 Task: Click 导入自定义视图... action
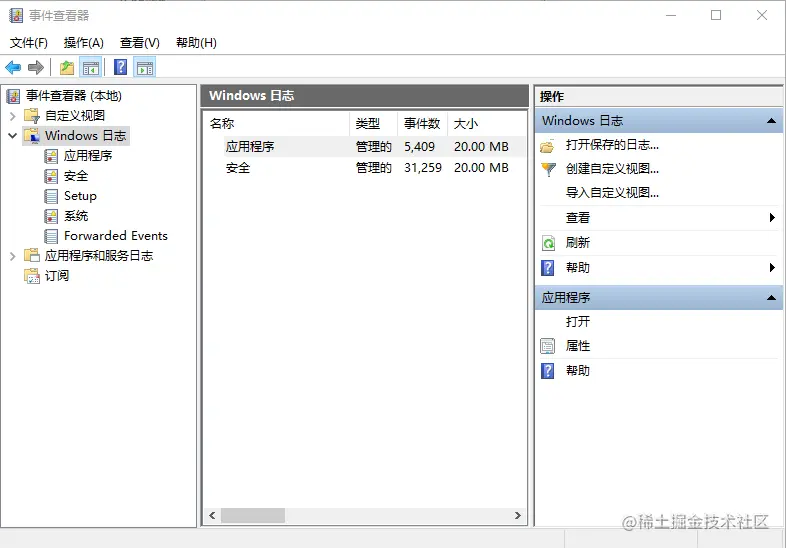pyautogui.click(x=612, y=193)
